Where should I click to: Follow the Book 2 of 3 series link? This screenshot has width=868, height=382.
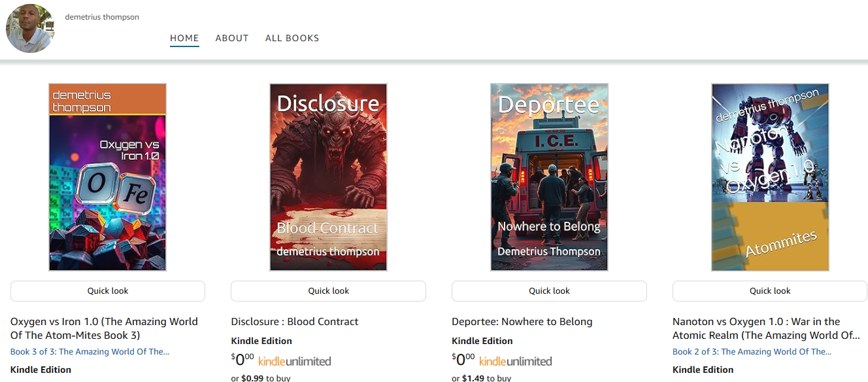pyautogui.click(x=752, y=352)
